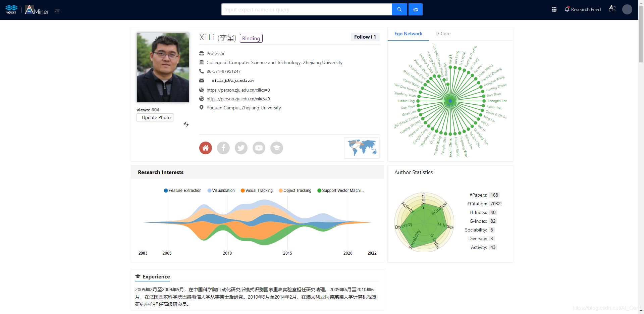644x314 pixels.
Task: Open the world map thumbnail
Action: coord(362,148)
